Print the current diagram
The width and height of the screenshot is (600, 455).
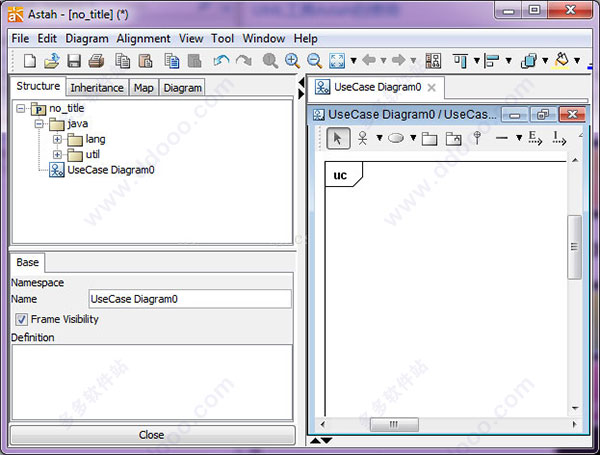(x=96, y=61)
